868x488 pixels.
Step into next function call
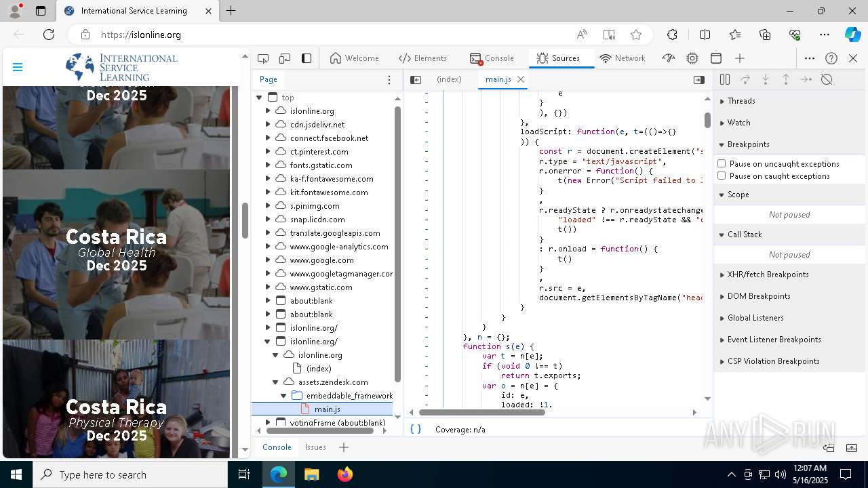(x=766, y=79)
